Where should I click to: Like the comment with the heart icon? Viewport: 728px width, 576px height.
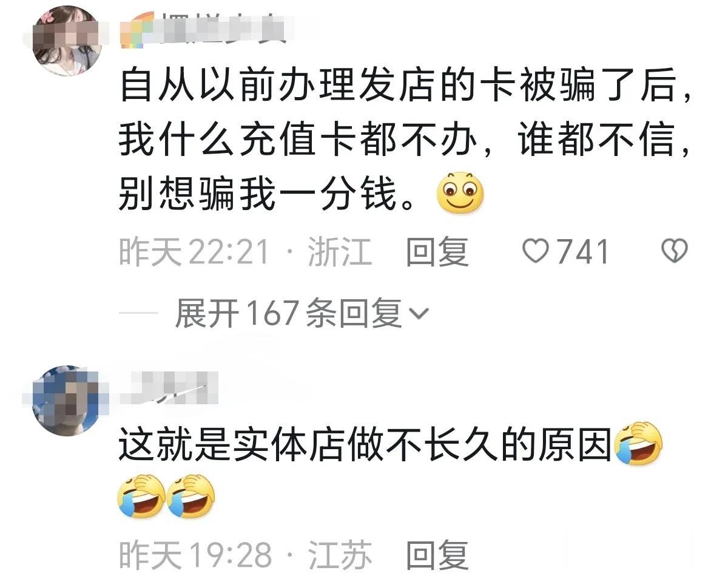point(535,251)
